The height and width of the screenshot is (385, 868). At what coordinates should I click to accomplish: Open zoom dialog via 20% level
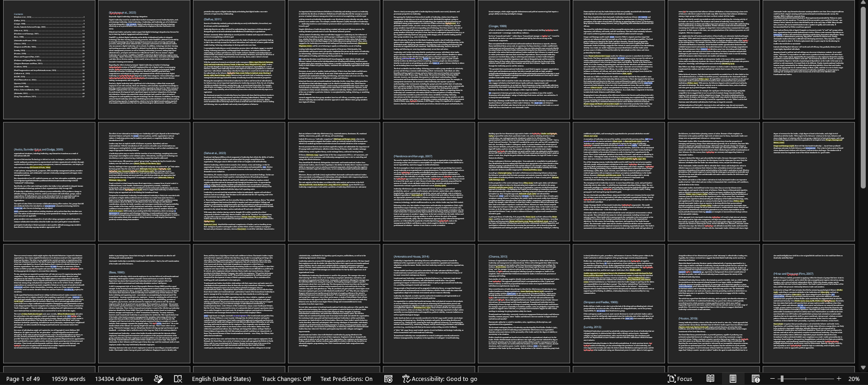tap(854, 379)
